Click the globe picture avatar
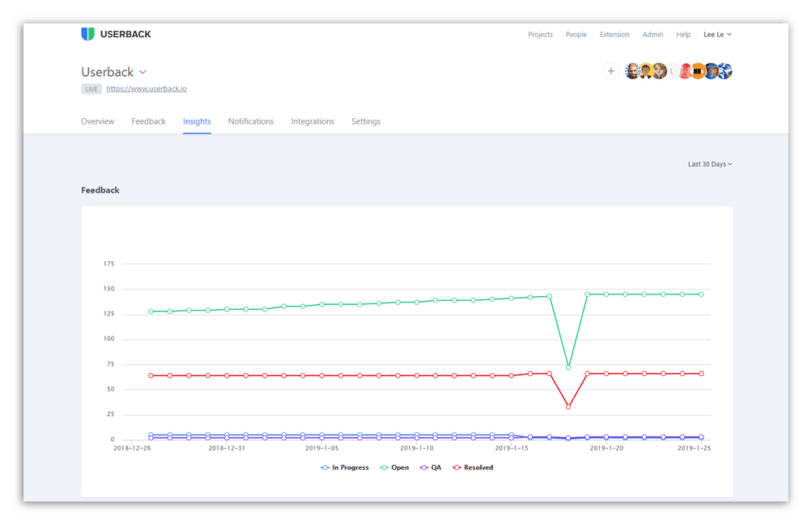The width and height of the screenshot is (812, 525). [x=725, y=70]
